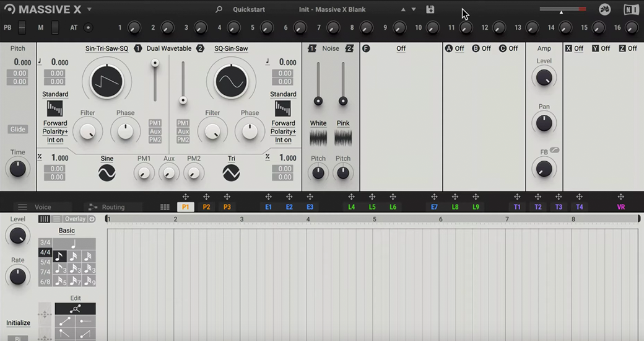The image size is (644, 341).
Task: Open oscillator 1 Forward direction menu
Action: [55, 123]
